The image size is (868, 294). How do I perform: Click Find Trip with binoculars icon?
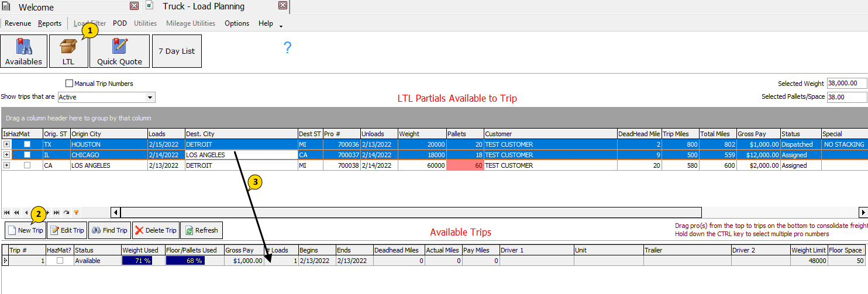(109, 230)
